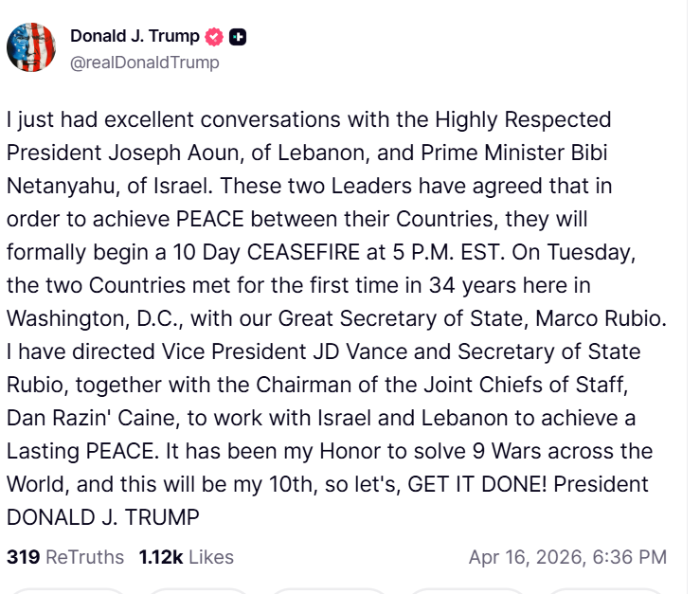Open the @realDonaldTrump handle link
This screenshot has height=594, width=700.
(144, 63)
